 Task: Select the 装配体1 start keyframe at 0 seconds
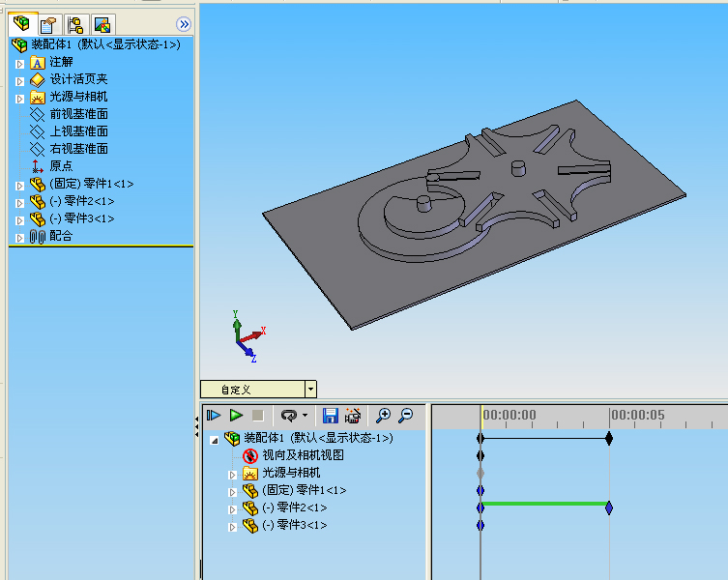[x=480, y=438]
